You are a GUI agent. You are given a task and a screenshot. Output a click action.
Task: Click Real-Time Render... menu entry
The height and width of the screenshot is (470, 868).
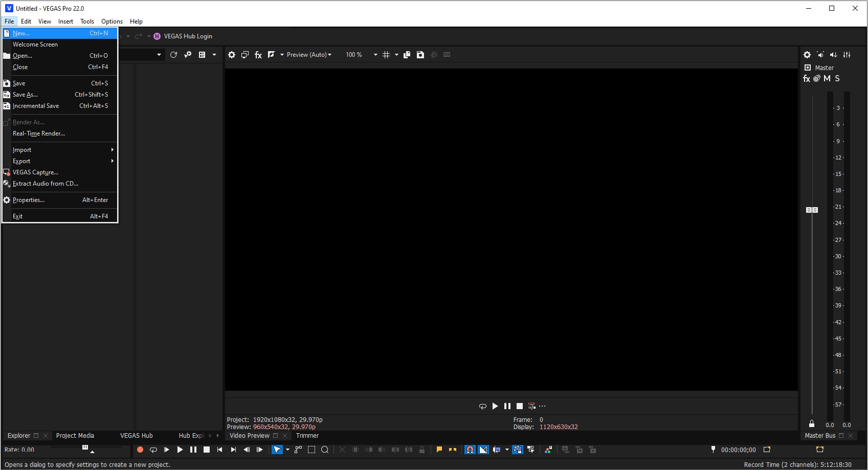point(60,133)
